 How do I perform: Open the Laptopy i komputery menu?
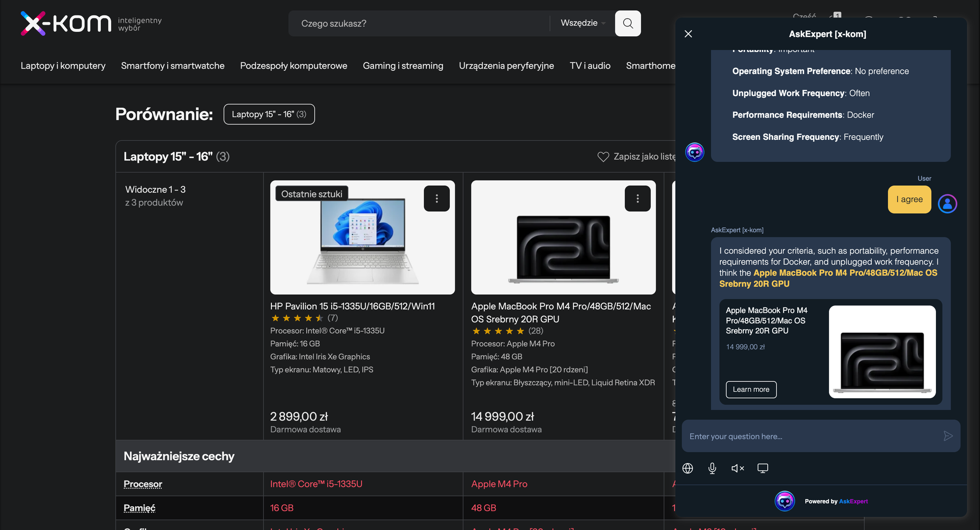click(x=63, y=66)
